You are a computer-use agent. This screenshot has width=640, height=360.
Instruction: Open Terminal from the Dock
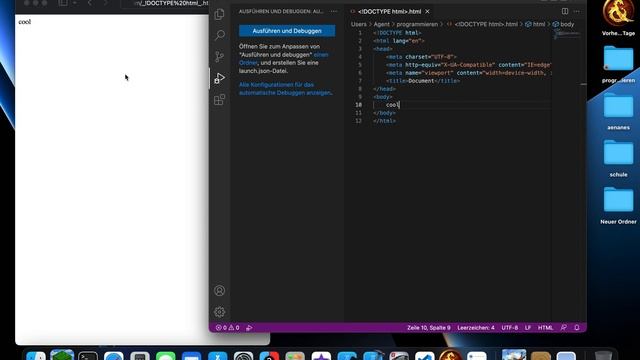(x=88, y=355)
